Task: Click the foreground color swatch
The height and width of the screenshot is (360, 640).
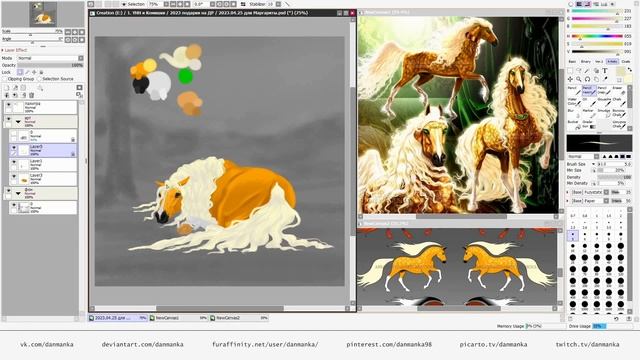Action: coord(620,72)
